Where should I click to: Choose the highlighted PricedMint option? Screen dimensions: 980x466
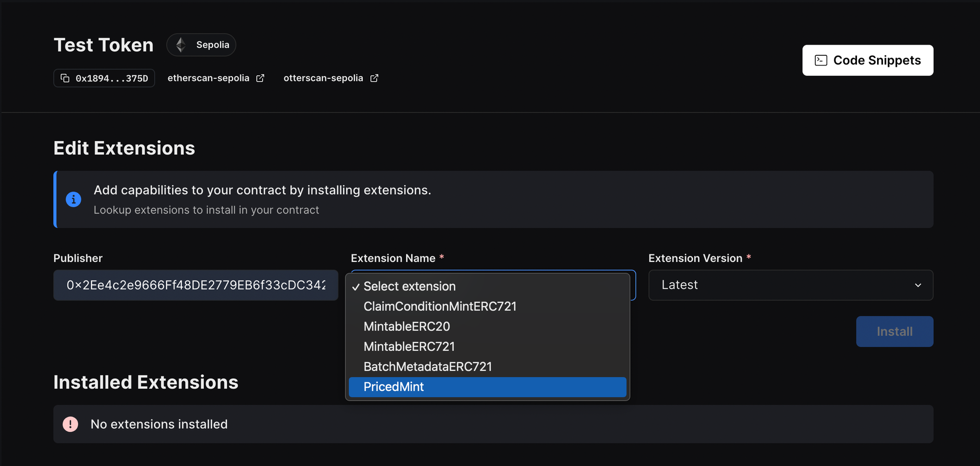pyautogui.click(x=393, y=387)
